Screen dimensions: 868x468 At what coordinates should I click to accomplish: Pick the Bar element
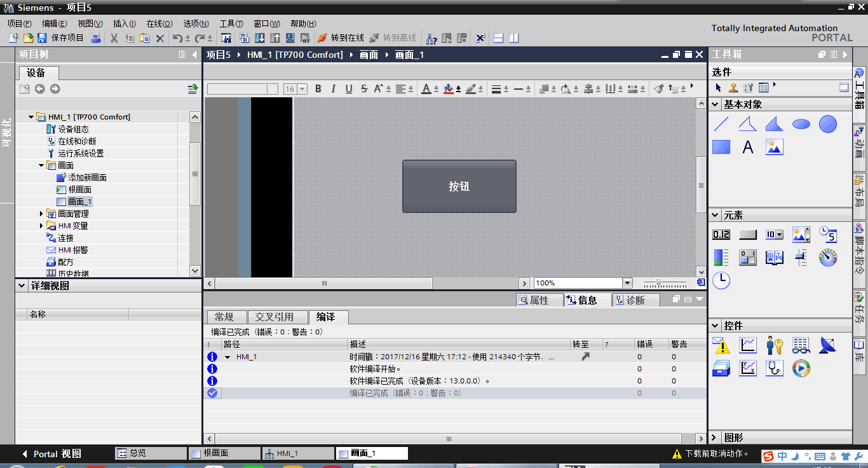point(721,258)
